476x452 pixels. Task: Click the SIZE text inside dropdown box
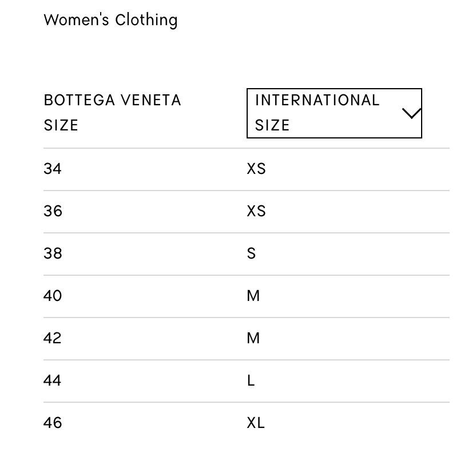(272, 125)
